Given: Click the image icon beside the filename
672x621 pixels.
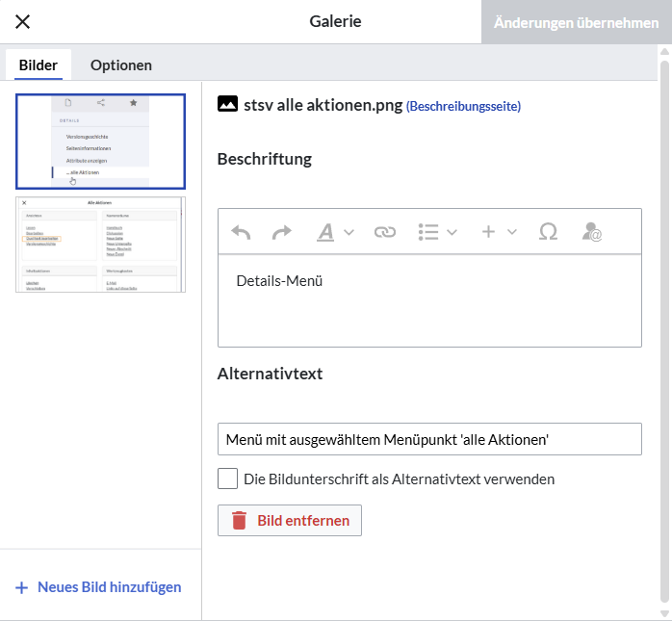Looking at the screenshot, I should [x=228, y=104].
